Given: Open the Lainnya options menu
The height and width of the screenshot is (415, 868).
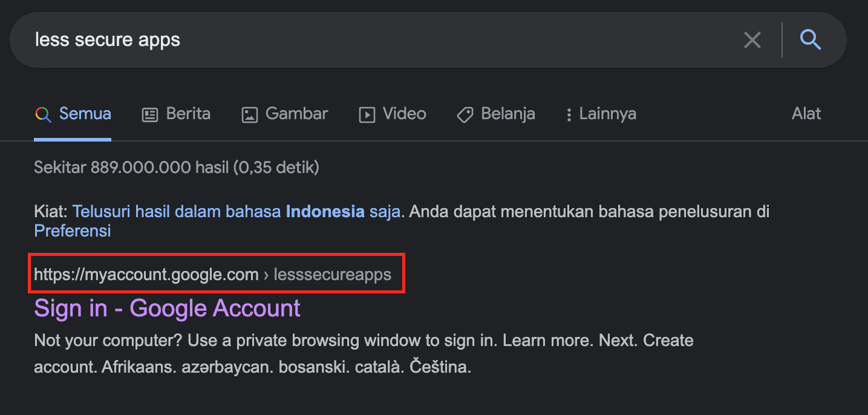Looking at the screenshot, I should [x=607, y=114].
